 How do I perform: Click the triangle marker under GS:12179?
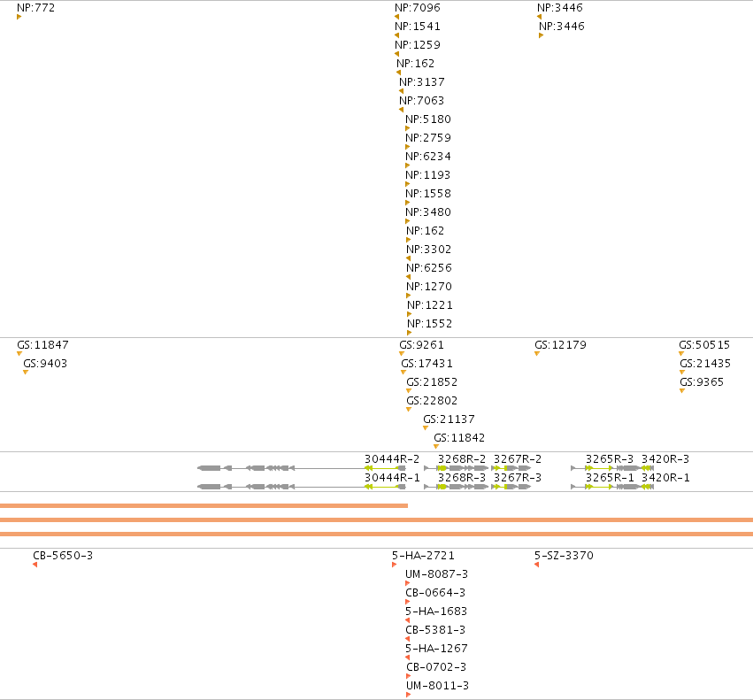(537, 354)
